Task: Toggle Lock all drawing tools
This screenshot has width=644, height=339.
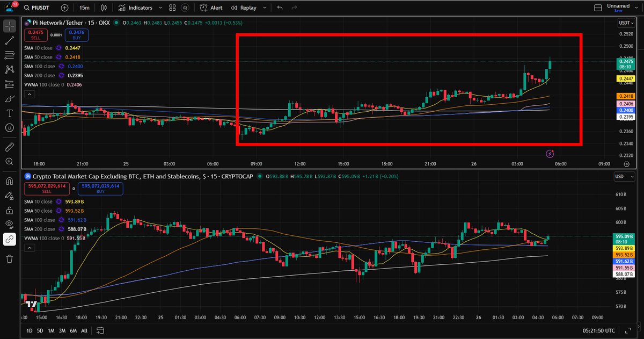Action: [10, 210]
